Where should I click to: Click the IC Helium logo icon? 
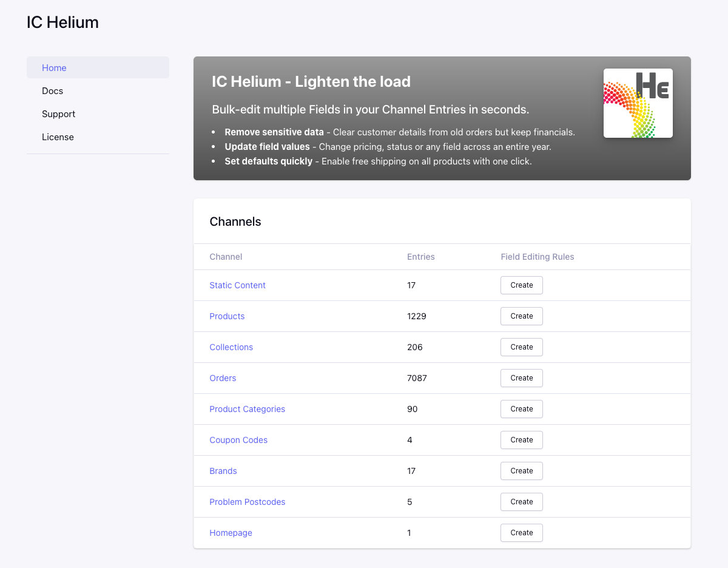click(638, 103)
